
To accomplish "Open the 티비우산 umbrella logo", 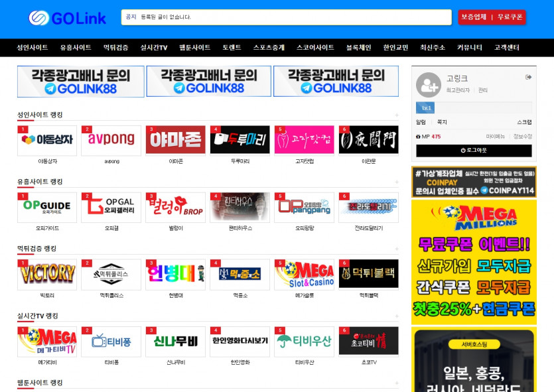I will [x=304, y=341].
